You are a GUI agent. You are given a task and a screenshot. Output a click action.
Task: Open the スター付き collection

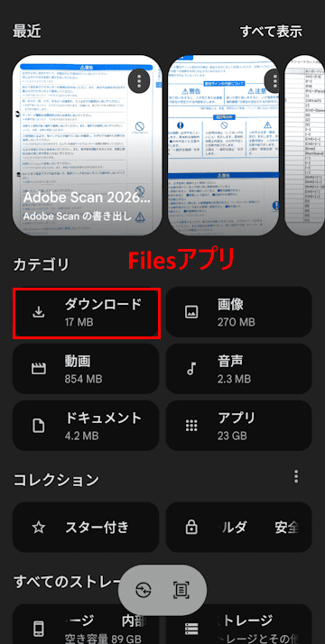point(86,527)
